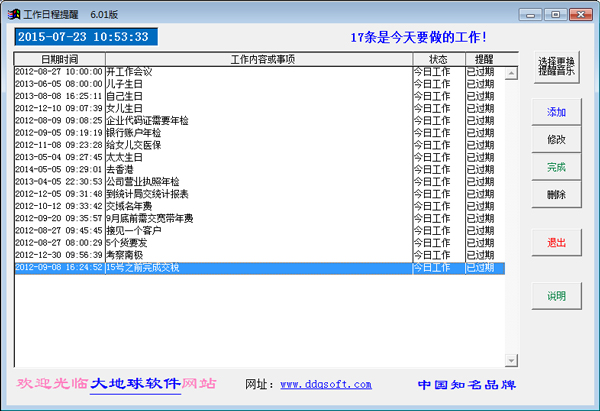This screenshot has height=411, width=600.
Task: Click the 修改 button
Action: click(556, 139)
